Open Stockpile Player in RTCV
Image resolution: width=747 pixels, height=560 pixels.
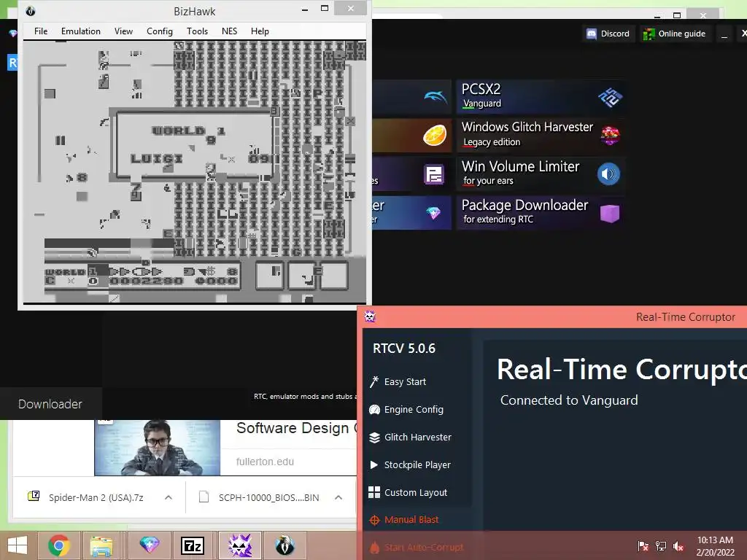(417, 464)
